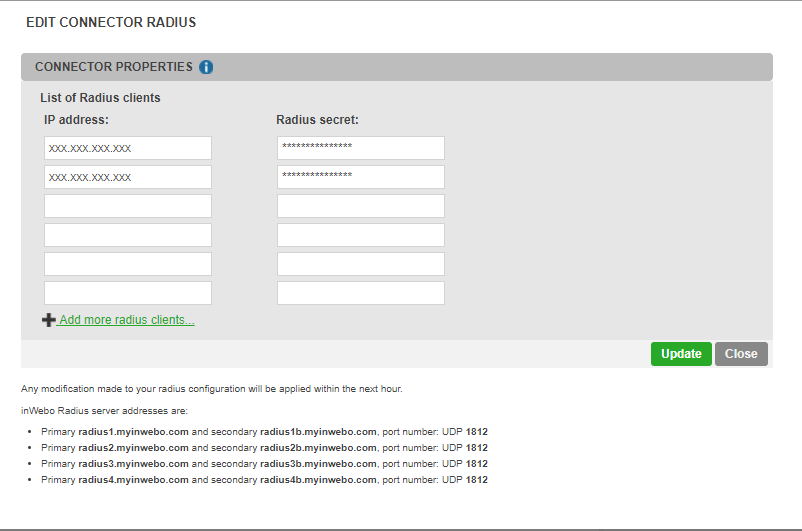Focus the first IP address field
The image size is (802, 531).
tap(128, 148)
